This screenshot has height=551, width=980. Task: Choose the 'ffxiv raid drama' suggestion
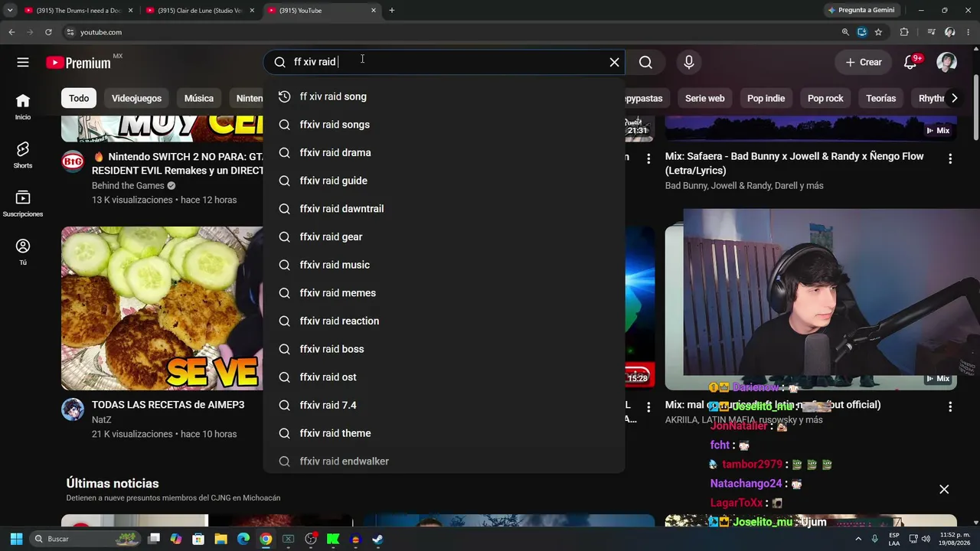pyautogui.click(x=444, y=152)
